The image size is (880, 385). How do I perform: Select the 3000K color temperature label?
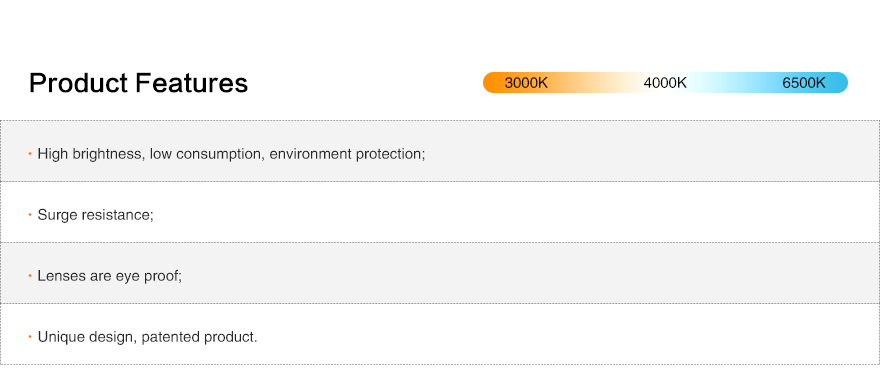click(526, 83)
